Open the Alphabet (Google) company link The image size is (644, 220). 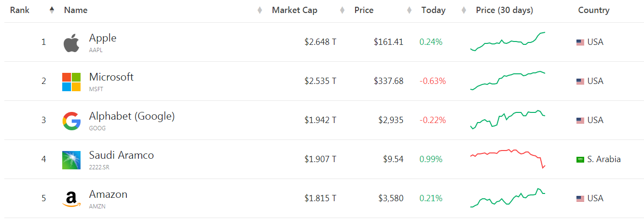click(132, 116)
